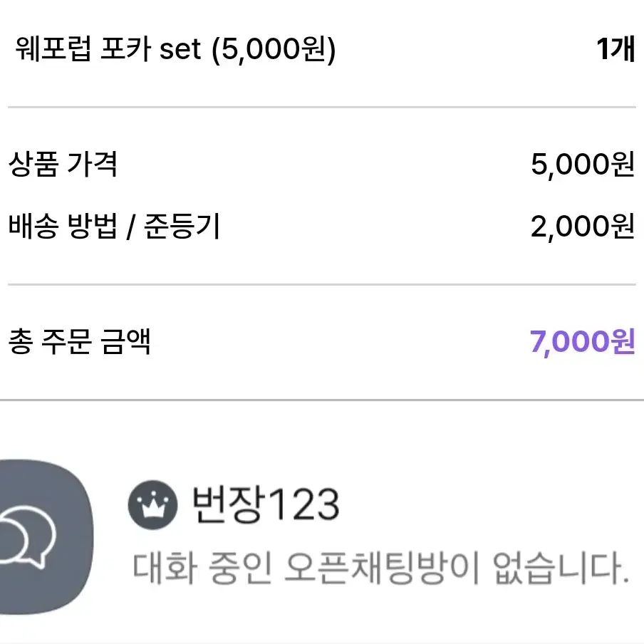Tap the gray rounded chat icon background

click(x=46, y=537)
